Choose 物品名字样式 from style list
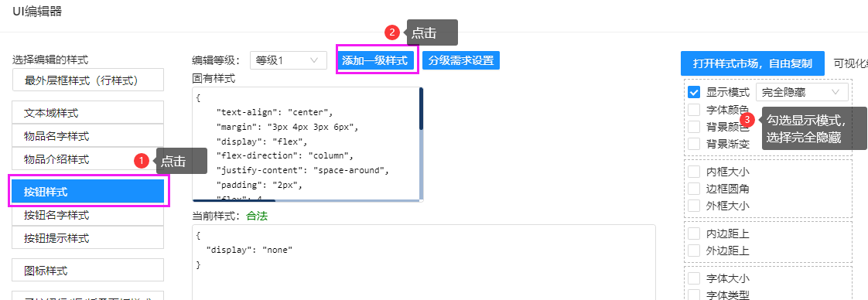Viewport: 868px width, 300px height. click(87, 135)
